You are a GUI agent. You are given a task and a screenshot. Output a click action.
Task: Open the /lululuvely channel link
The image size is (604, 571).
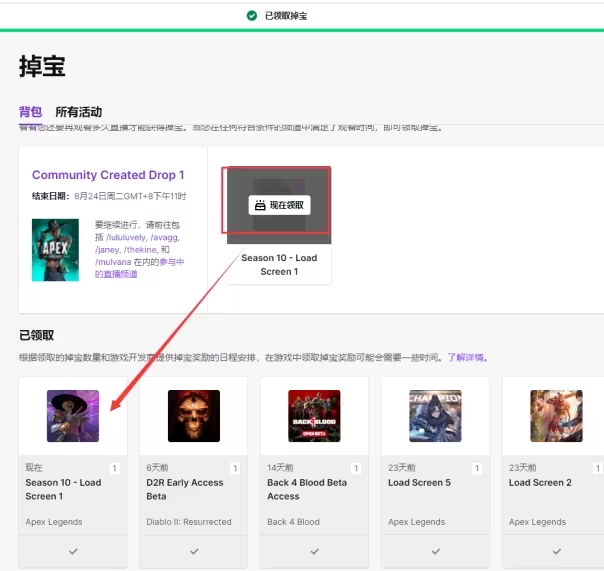click(x=126, y=237)
